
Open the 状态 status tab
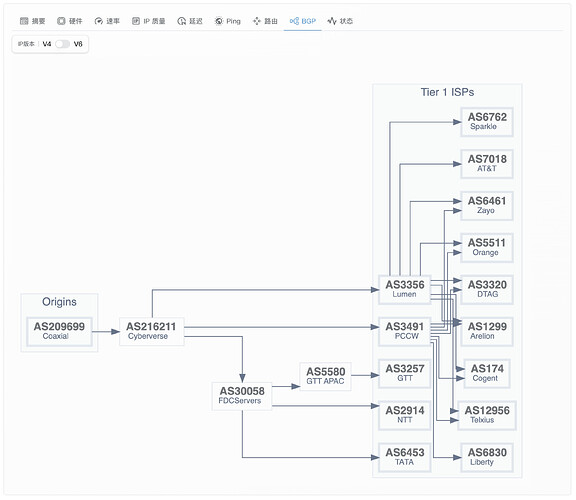point(340,21)
